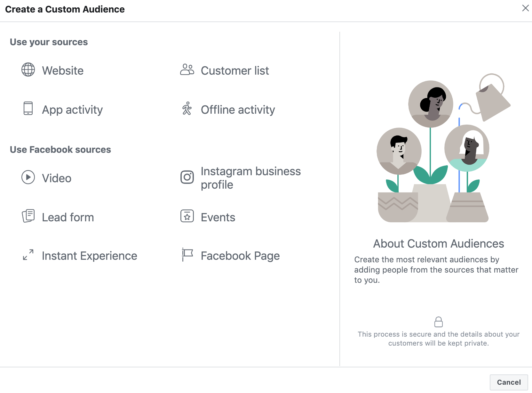Click the Instagram business profile camera icon
This screenshot has width=532, height=393.
187,177
